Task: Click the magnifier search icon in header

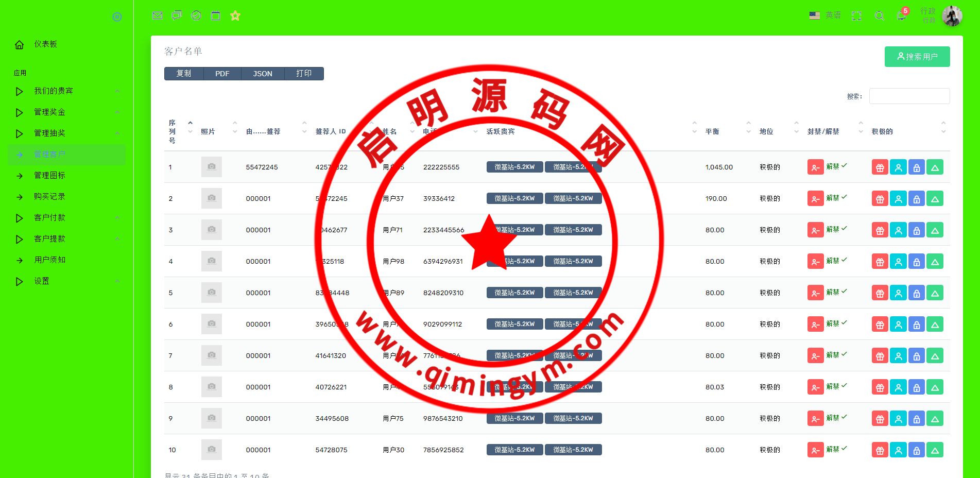Action: coord(880,16)
